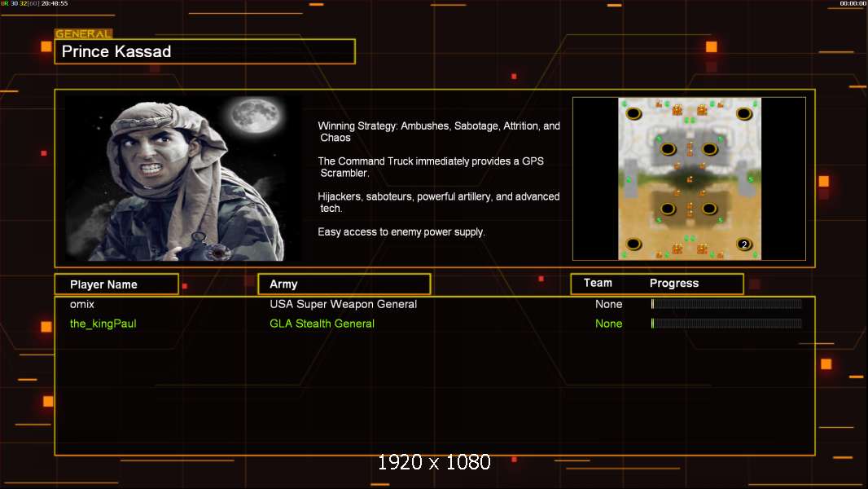Viewport: 868px width, 489px height.
Task: Click start position marked 2 on minimap
Action: [744, 244]
